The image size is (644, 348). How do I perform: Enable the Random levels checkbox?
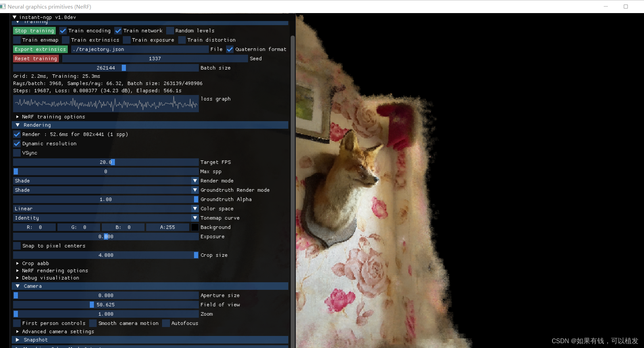[170, 31]
